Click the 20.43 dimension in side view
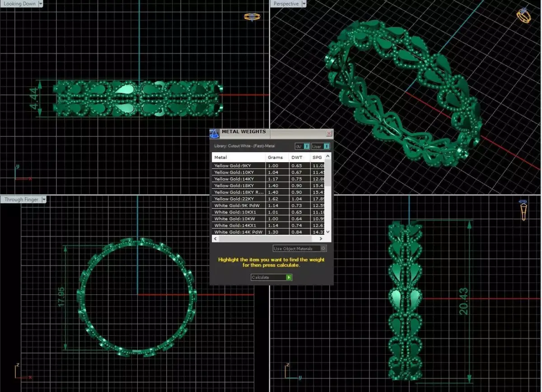This screenshot has width=542, height=392. [x=465, y=302]
